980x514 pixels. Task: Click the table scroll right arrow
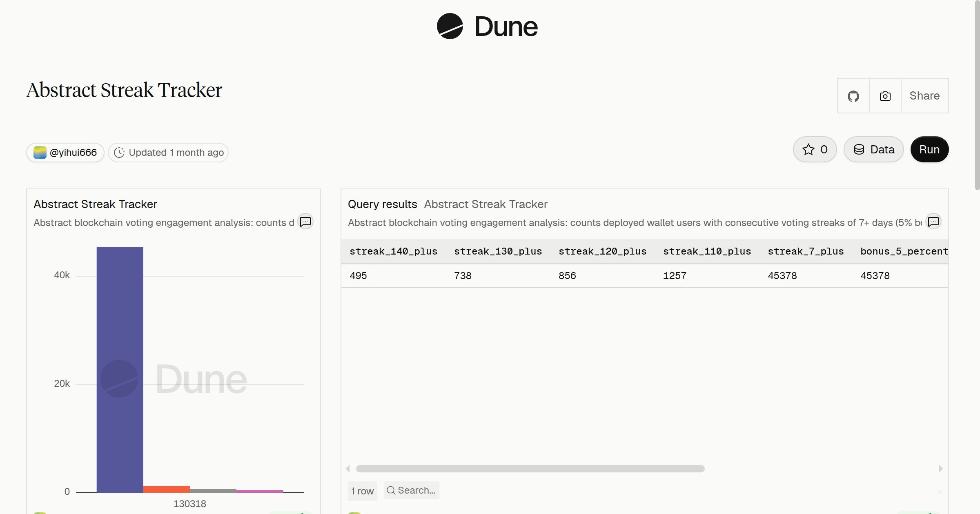[941, 469]
